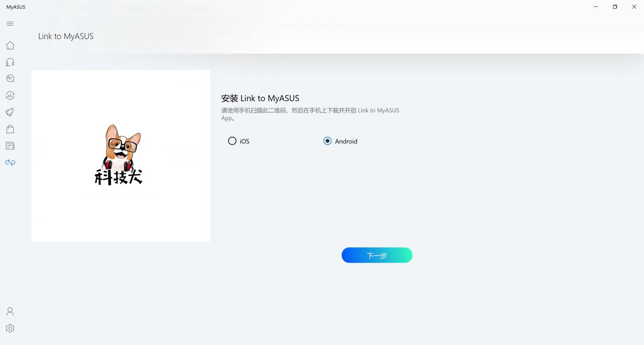Select the iOS radio button
Viewport: 644px width, 345px height.
coord(232,141)
